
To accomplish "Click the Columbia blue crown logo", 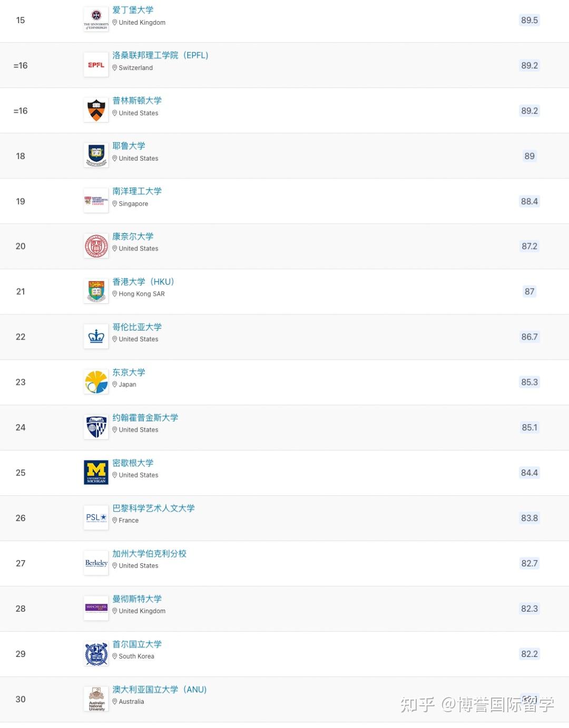I will [x=96, y=337].
